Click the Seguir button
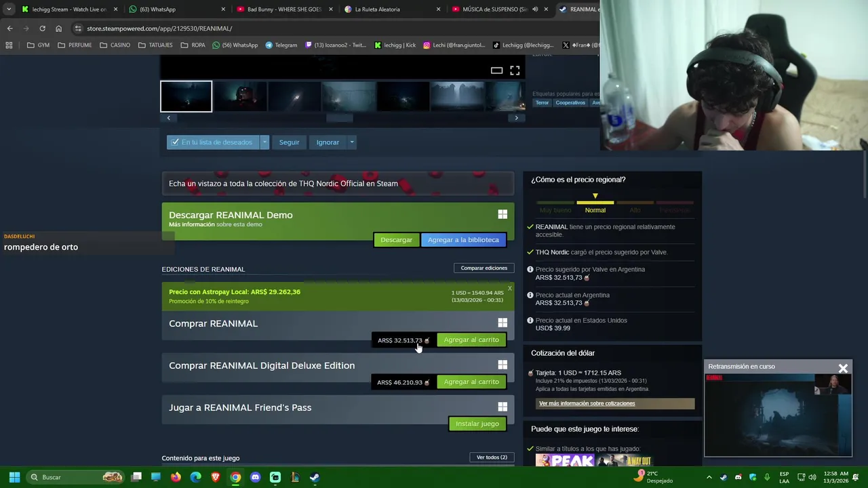This screenshot has width=868, height=488. point(289,142)
